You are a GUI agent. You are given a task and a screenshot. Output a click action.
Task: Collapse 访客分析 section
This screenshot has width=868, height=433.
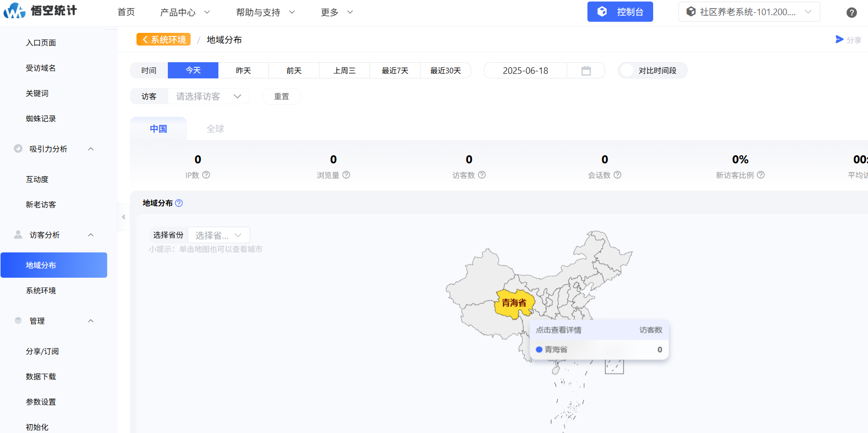91,235
